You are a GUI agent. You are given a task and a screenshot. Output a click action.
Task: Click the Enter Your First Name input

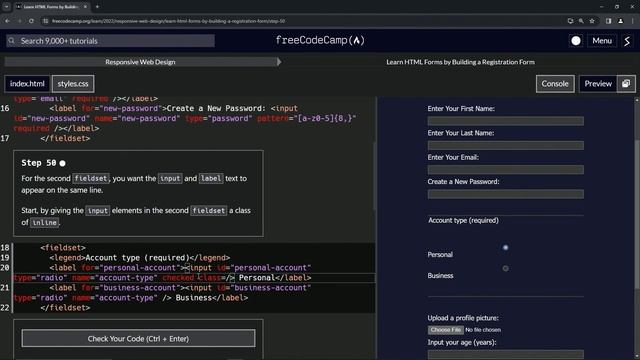[x=506, y=121]
